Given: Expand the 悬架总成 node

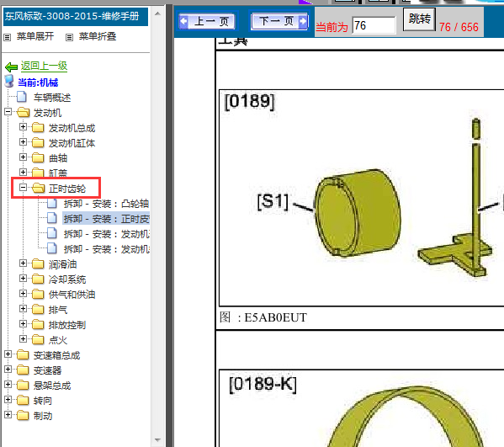Looking at the screenshot, I should point(8,385).
